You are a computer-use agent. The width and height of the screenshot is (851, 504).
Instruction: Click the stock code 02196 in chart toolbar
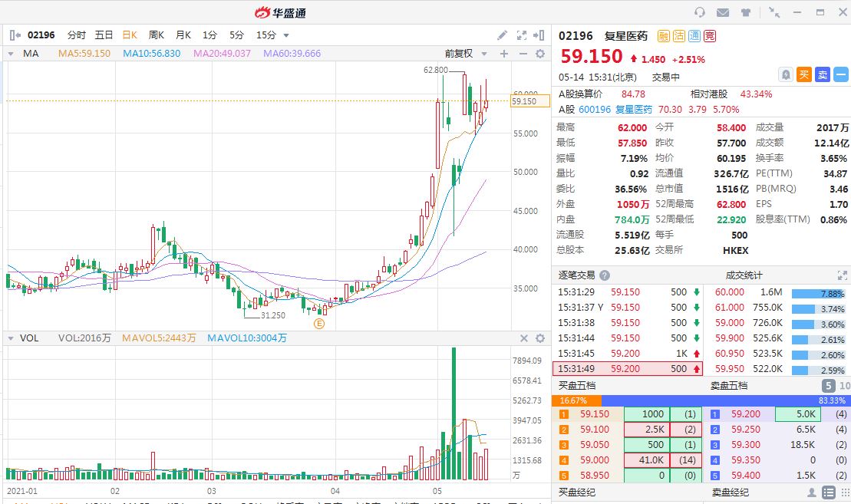[x=41, y=35]
